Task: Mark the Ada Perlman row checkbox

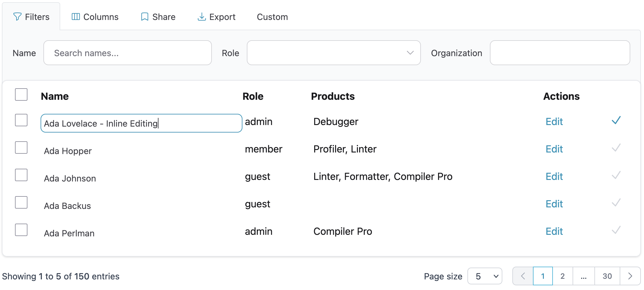Action: (x=21, y=230)
